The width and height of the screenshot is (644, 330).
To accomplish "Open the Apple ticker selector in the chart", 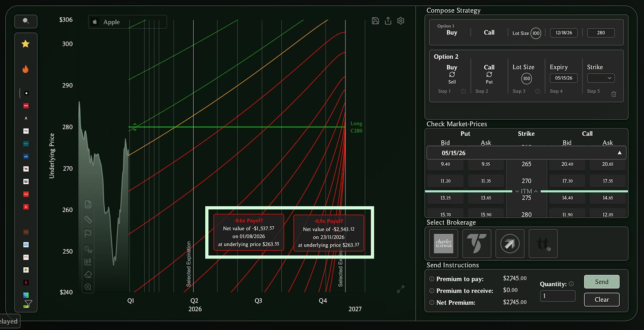I will click(127, 22).
